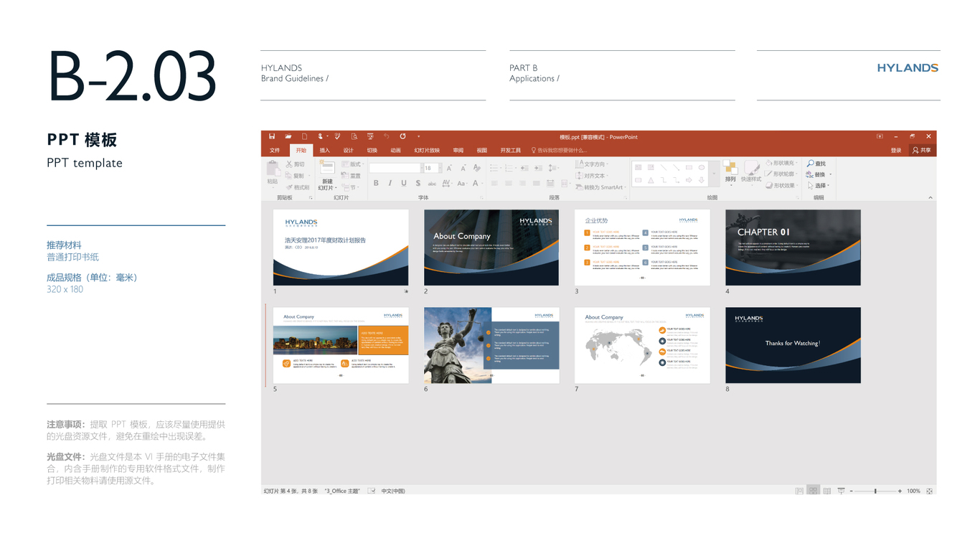Toggle Strikethrough formatting (abc)
This screenshot has width=980, height=551.
[432, 184]
